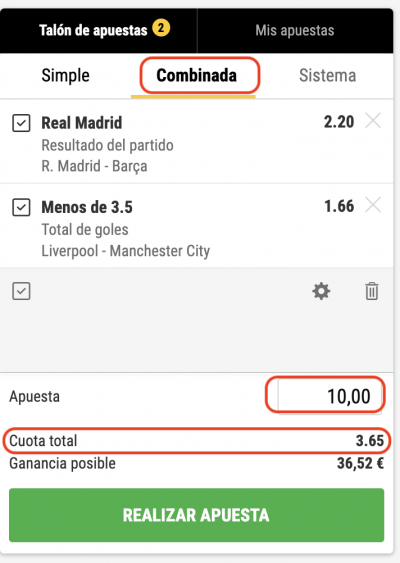Image resolution: width=400 pixels, height=563 pixels.
Task: Click the R. Madrid - Barça match text
Action: click(x=94, y=166)
